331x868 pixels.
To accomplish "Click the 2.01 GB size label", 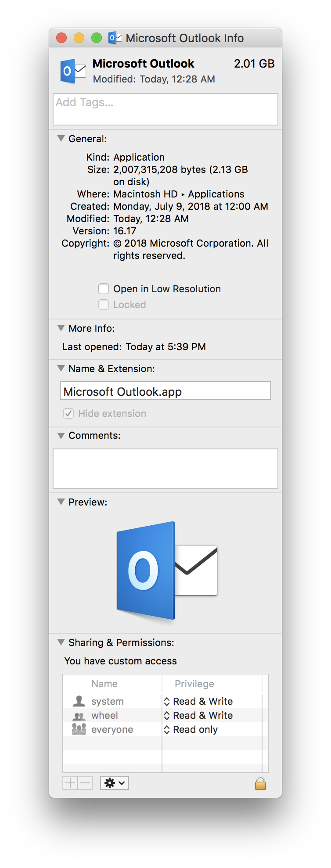I will pos(254,64).
